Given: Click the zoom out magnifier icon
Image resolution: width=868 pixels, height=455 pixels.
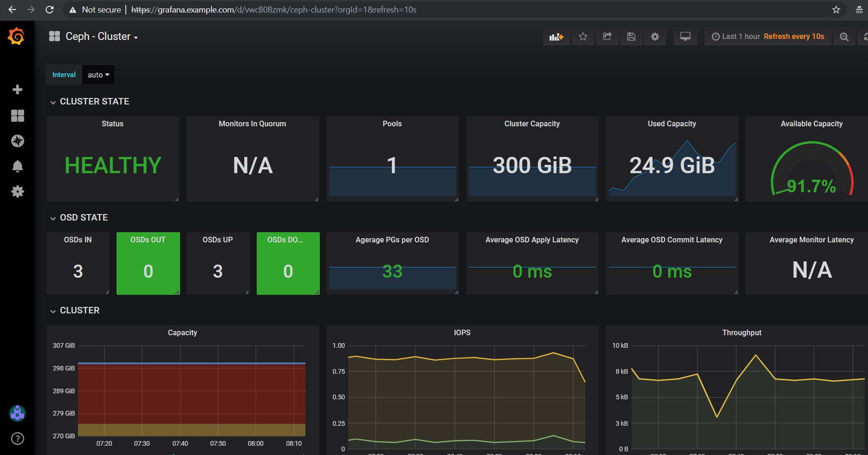Looking at the screenshot, I should [844, 37].
